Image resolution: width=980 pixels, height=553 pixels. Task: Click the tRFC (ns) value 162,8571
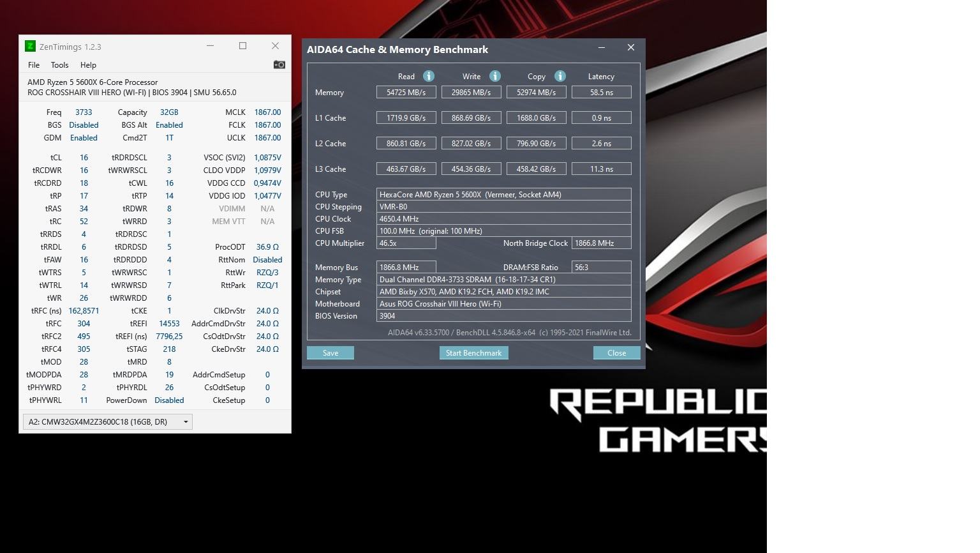pyautogui.click(x=84, y=311)
